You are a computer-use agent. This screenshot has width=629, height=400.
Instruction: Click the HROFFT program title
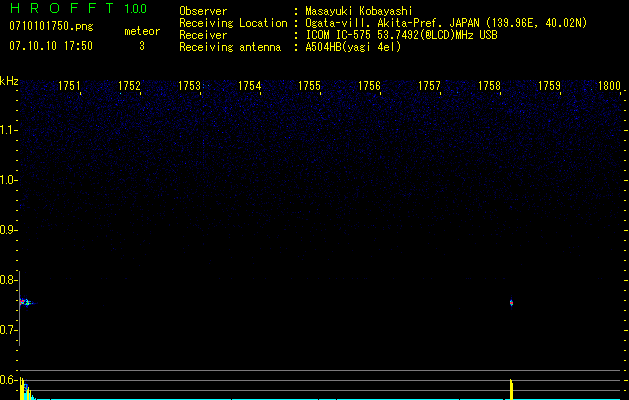click(62, 8)
